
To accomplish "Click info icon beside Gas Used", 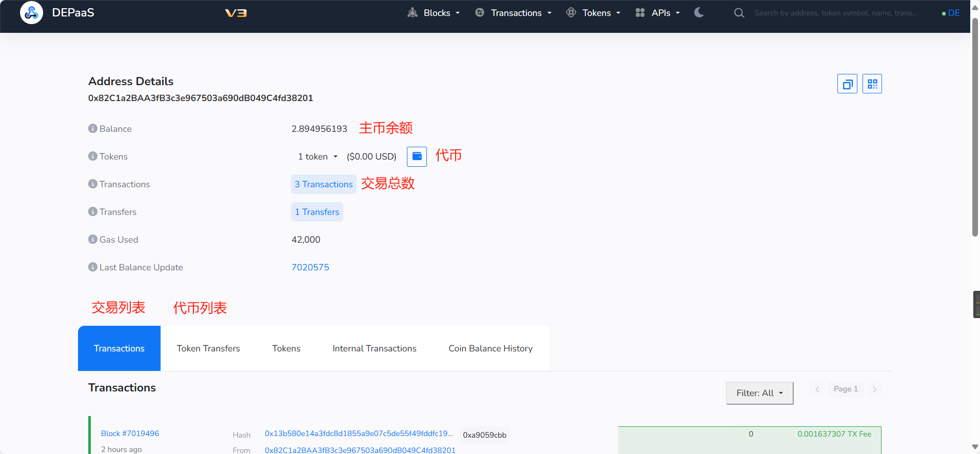I will click(93, 240).
